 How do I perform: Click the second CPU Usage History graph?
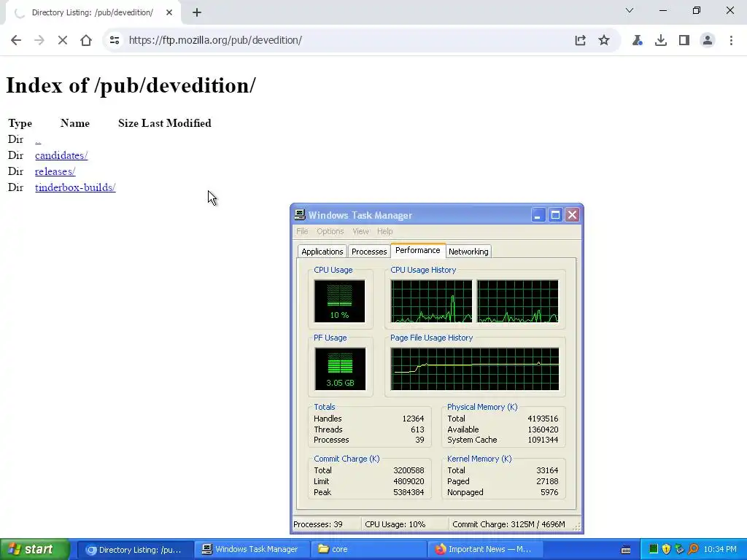[517, 301]
